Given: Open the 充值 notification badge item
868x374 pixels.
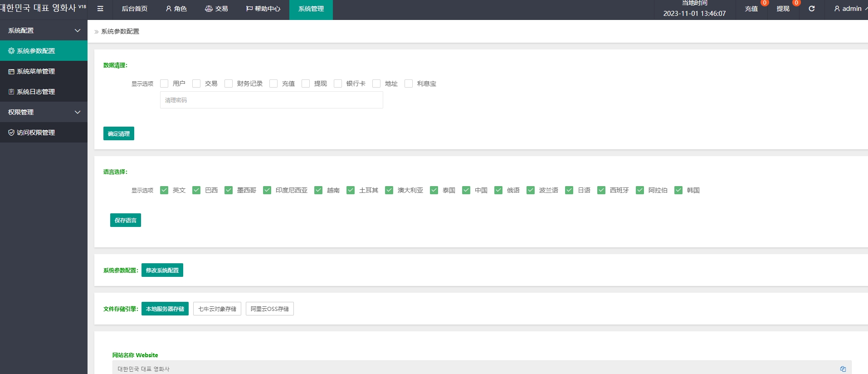Looking at the screenshot, I should point(751,9).
